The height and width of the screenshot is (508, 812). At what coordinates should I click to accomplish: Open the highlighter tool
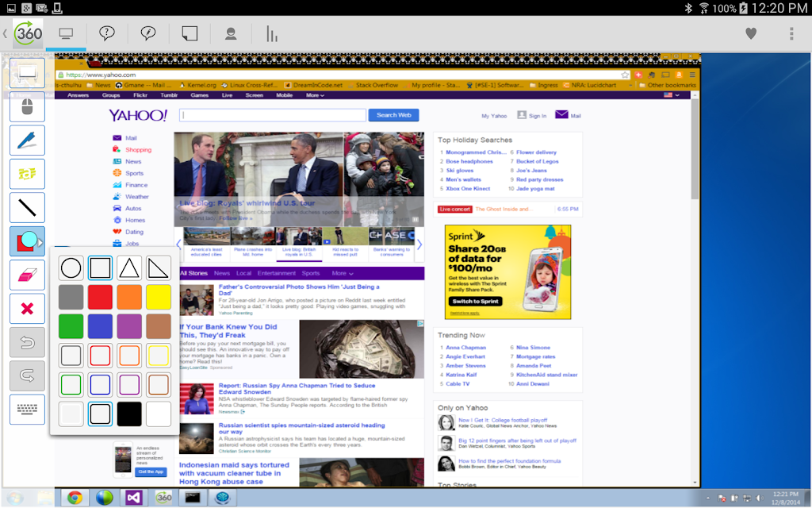[x=27, y=174]
